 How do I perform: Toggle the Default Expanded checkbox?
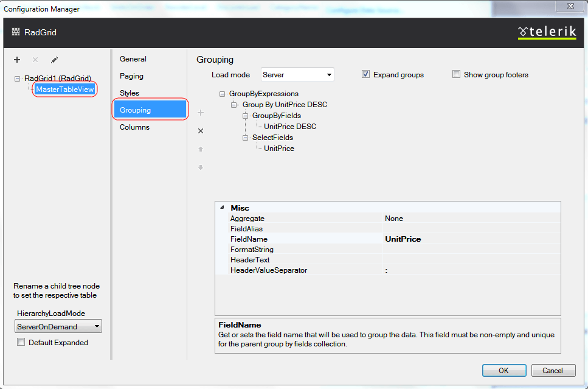21,342
